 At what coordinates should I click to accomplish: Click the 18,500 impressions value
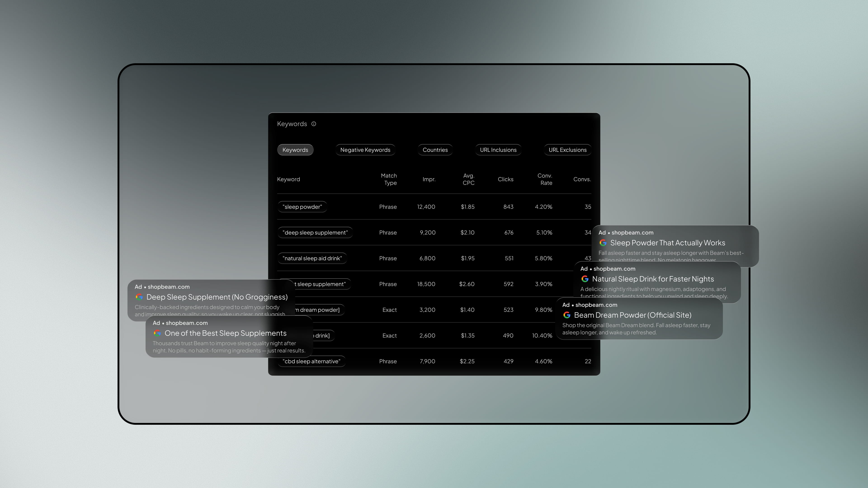pyautogui.click(x=426, y=284)
